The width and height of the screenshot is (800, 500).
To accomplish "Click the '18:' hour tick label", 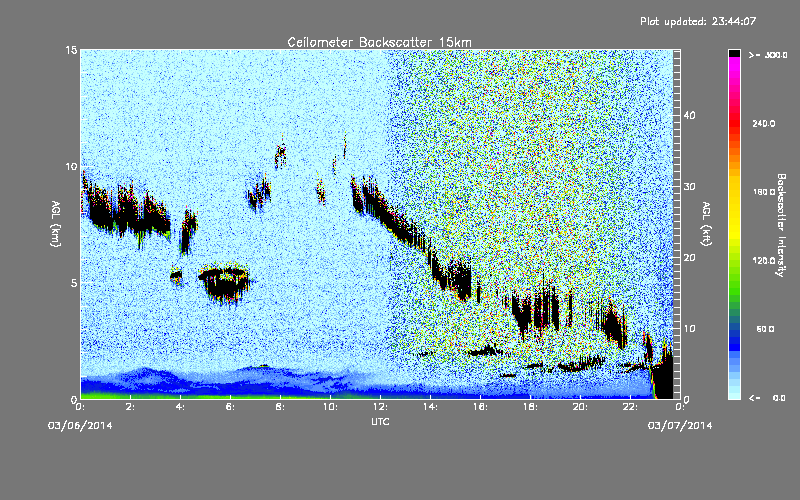I will click(530, 407).
